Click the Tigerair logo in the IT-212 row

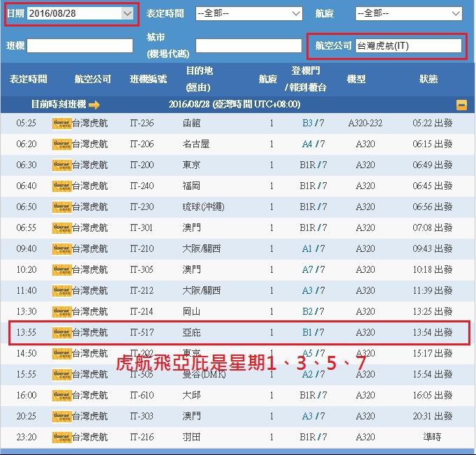[62, 291]
